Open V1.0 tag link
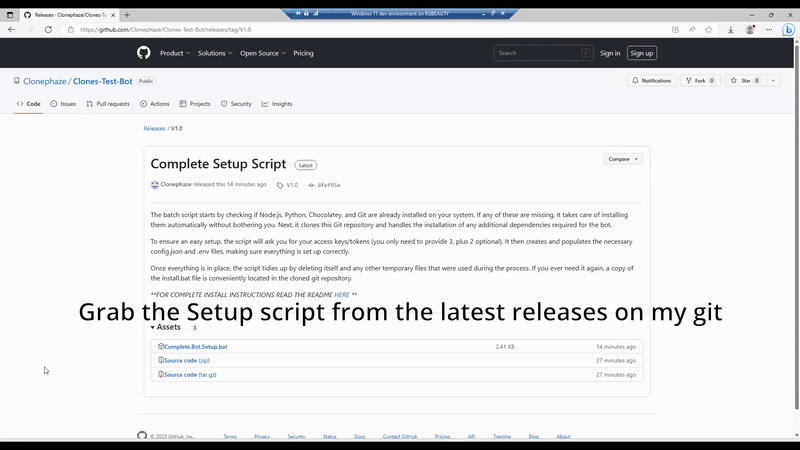Image resolution: width=800 pixels, height=450 pixels. pyautogui.click(x=288, y=185)
